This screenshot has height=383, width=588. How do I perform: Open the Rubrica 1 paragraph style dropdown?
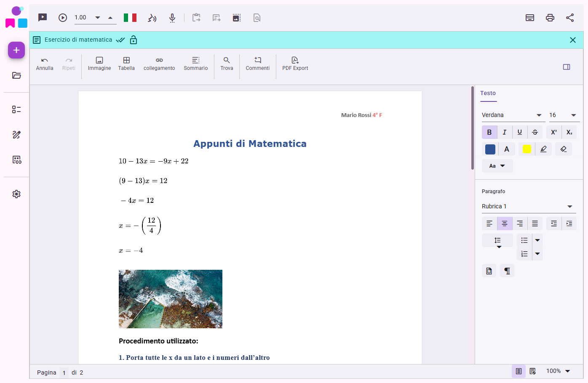(x=529, y=207)
